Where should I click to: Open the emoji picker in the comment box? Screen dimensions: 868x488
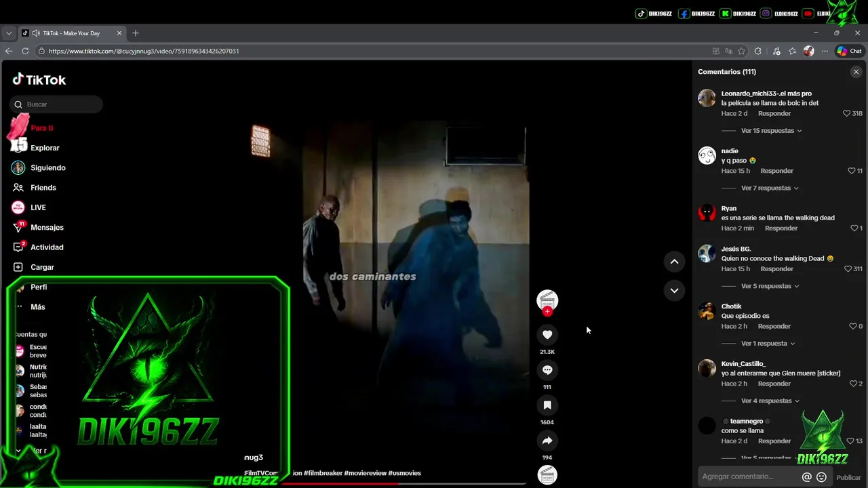(821, 476)
